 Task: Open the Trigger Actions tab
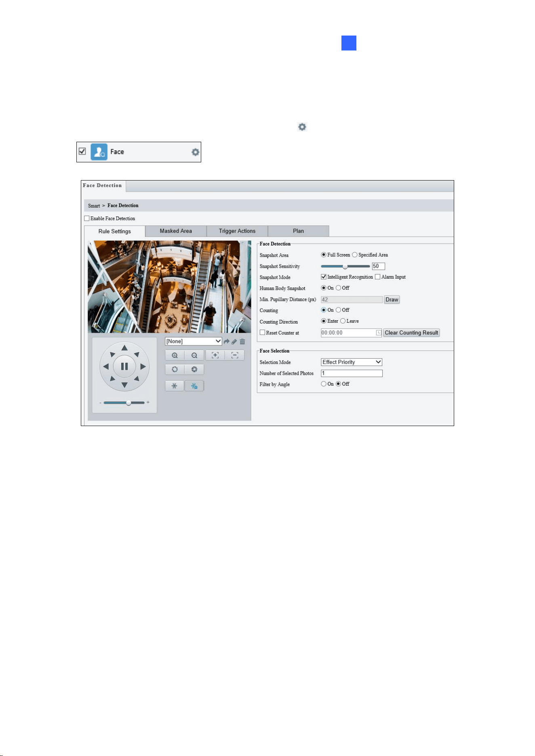[237, 231]
